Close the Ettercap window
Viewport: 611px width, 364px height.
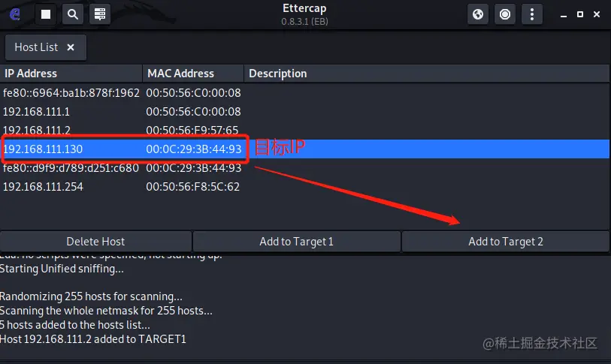(x=597, y=14)
